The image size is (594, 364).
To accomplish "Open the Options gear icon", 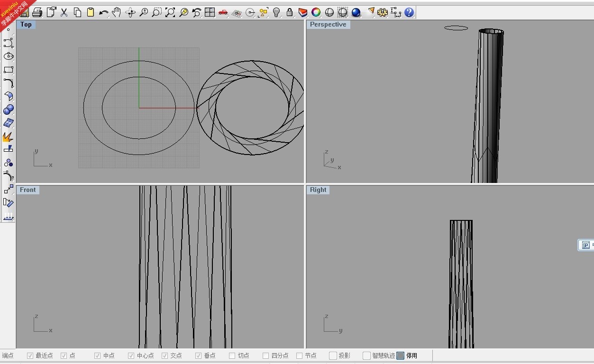I will 383,13.
